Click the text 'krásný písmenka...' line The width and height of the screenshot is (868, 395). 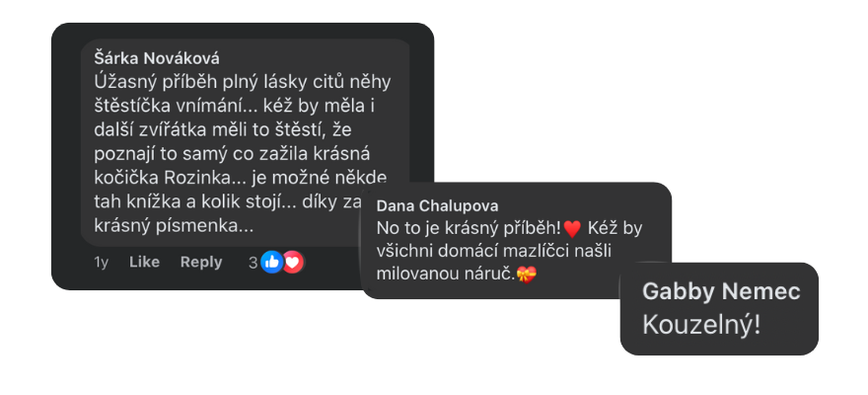pyautogui.click(x=174, y=226)
